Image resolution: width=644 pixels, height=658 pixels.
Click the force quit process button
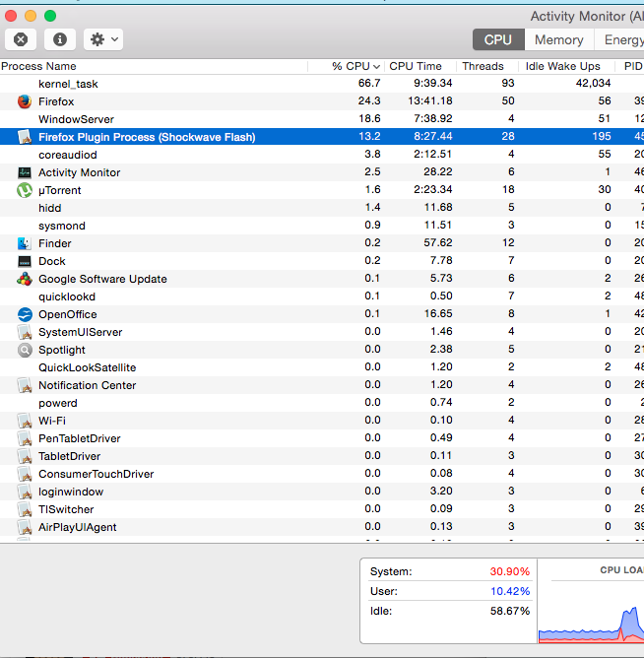coord(21,39)
